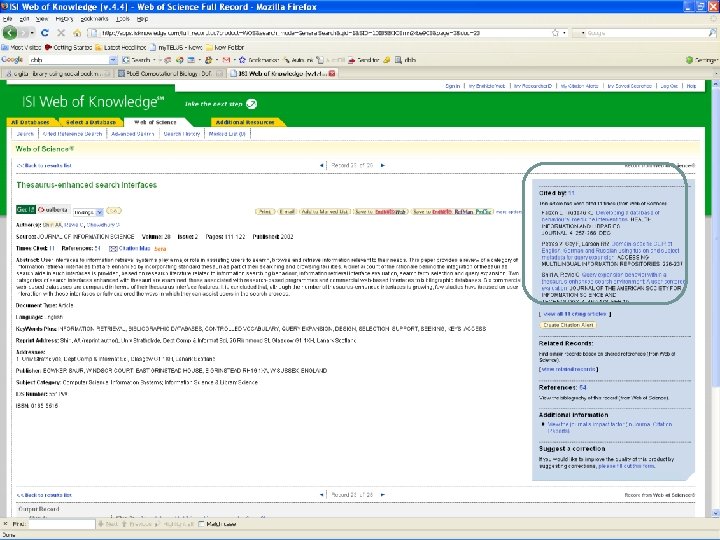Image resolution: width=720 pixels, height=540 pixels.
Task: Click the Find bar text field
Action: [x=62, y=524]
